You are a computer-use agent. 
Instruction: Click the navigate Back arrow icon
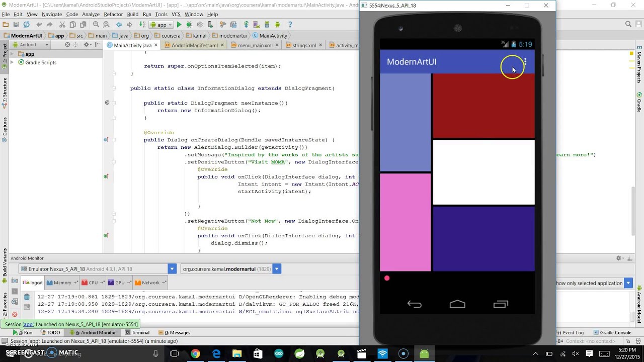(119, 25)
